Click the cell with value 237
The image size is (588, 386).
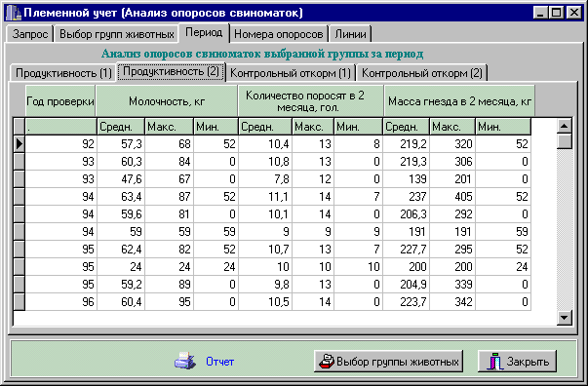click(406, 197)
